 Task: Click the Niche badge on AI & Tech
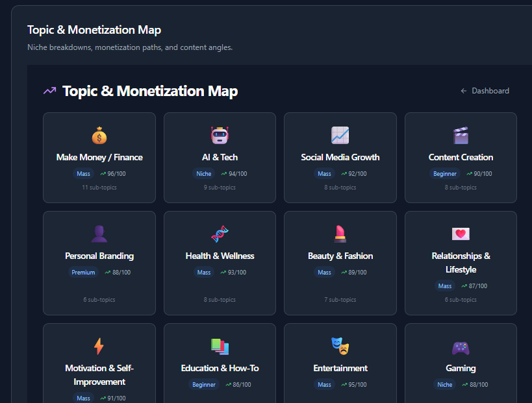204,173
